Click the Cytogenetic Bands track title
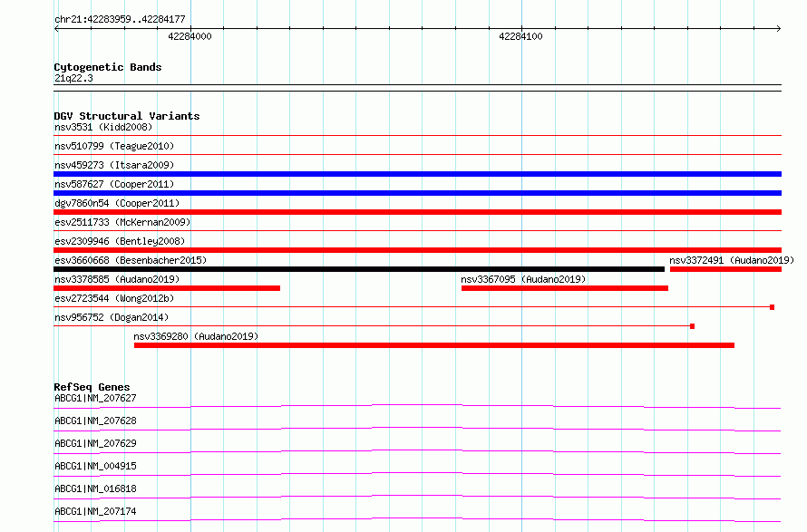807x532 pixels. (108, 67)
